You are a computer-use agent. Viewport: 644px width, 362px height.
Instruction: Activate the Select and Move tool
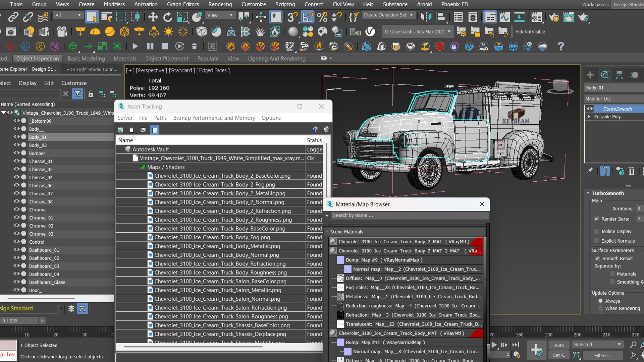tap(153, 17)
